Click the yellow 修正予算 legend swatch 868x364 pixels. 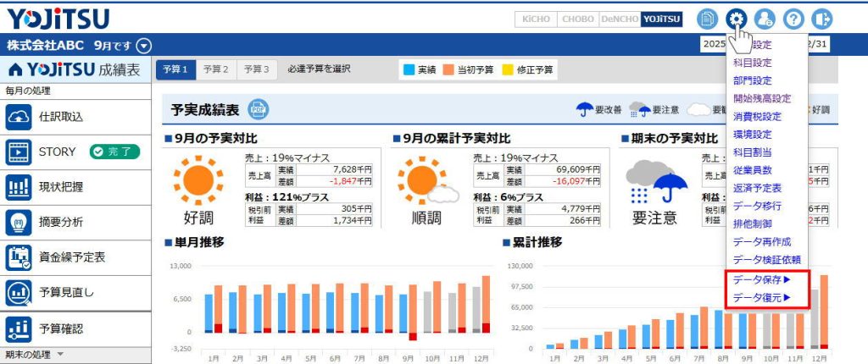pos(508,70)
